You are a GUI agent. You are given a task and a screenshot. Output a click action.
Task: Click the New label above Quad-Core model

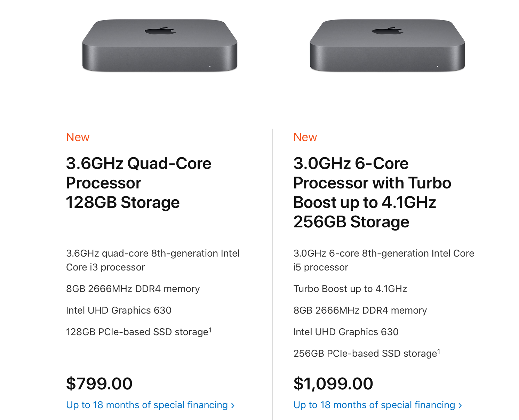coord(78,137)
